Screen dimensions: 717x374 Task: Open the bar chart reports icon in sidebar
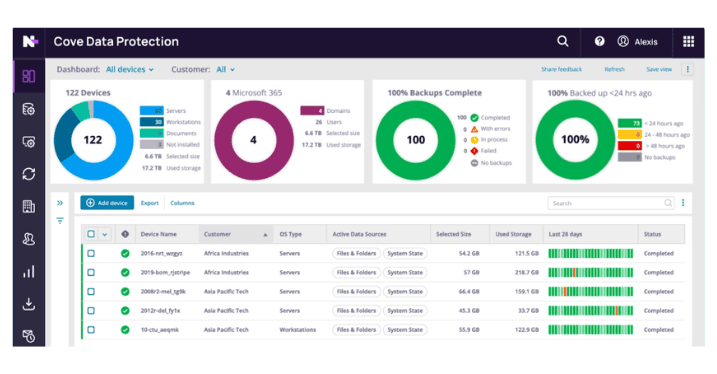point(29,272)
